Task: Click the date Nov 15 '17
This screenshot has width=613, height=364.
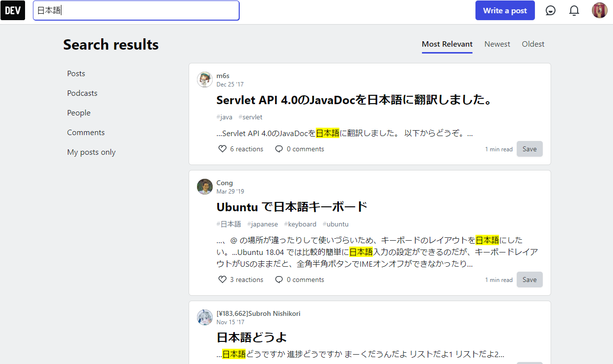Action: coord(230,322)
